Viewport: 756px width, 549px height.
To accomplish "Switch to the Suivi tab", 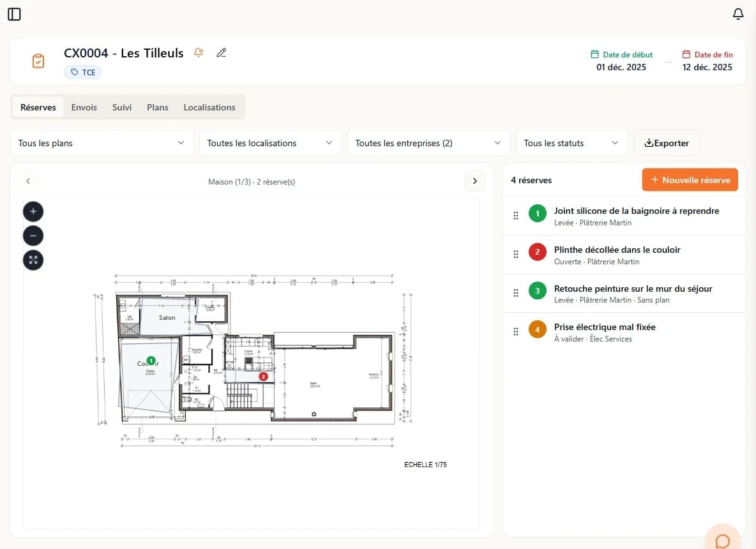I will coord(122,107).
